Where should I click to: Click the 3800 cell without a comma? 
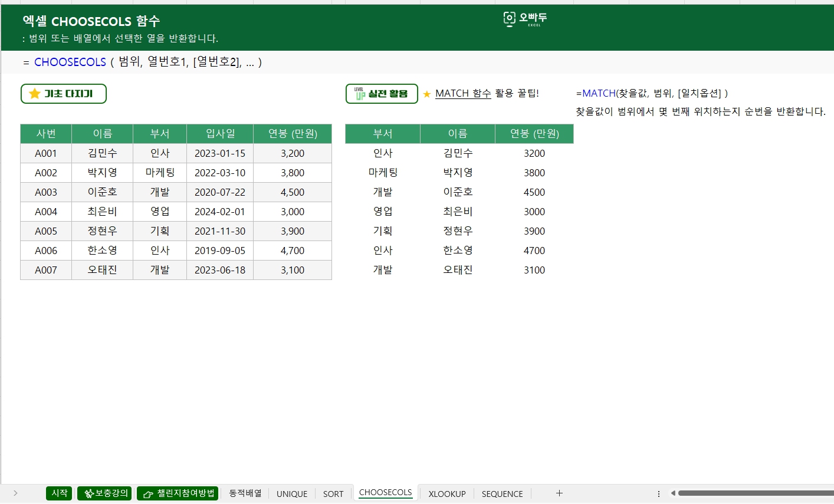coord(534,173)
